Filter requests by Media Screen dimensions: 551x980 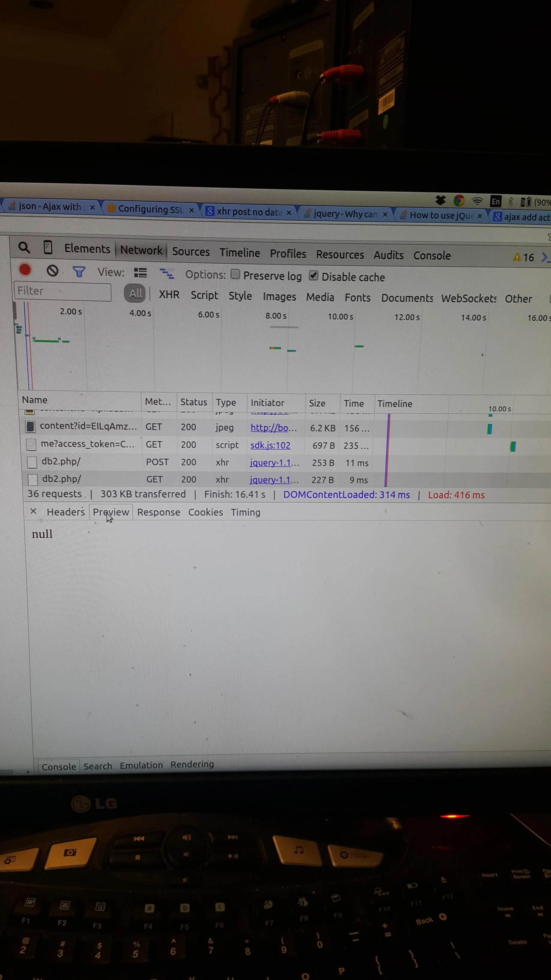[320, 297]
